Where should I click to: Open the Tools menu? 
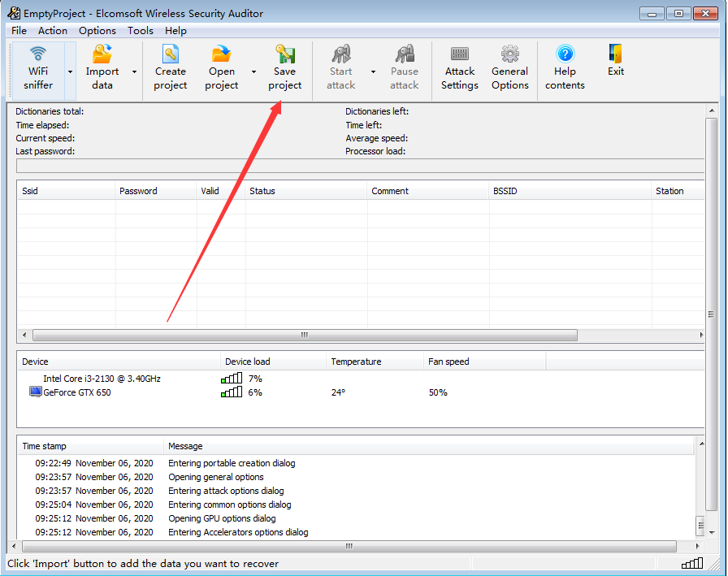click(x=140, y=31)
